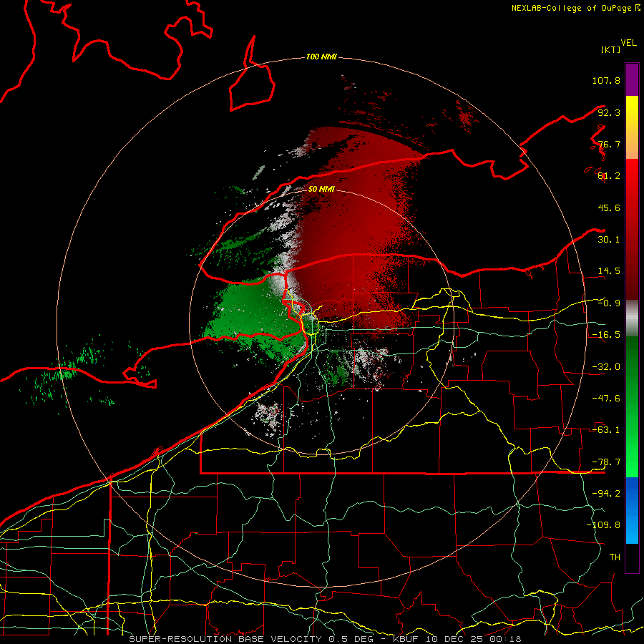Click the 50 NMI range ring label
The height and width of the screenshot is (644, 644).
coord(321,190)
